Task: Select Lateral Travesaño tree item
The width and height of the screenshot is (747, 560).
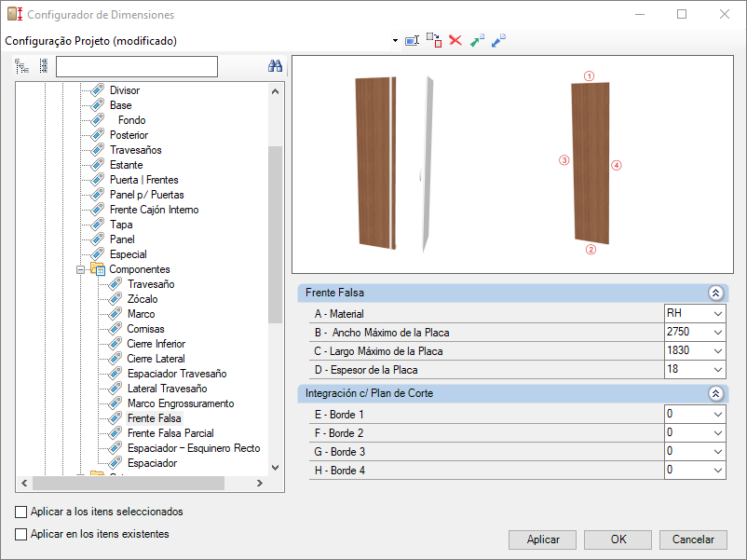Action: [x=168, y=389]
